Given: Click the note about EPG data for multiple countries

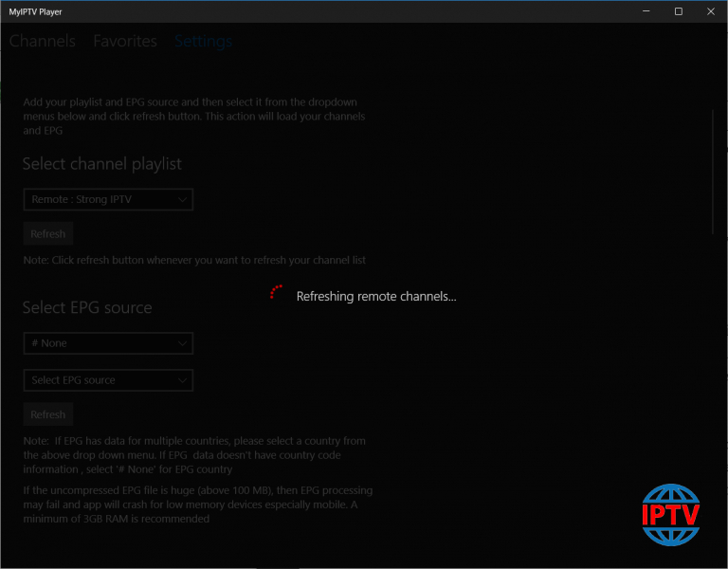Looking at the screenshot, I should [194, 455].
